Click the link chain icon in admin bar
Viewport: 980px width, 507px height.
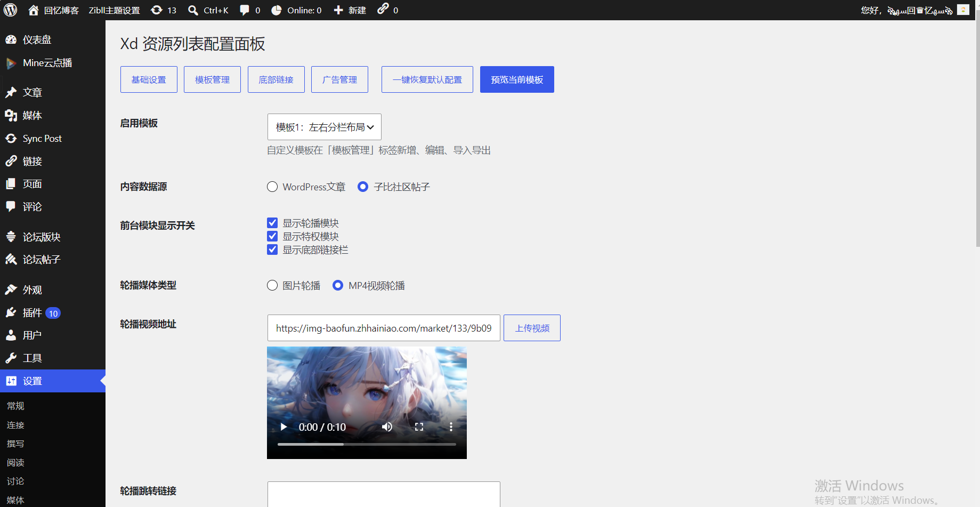[383, 9]
